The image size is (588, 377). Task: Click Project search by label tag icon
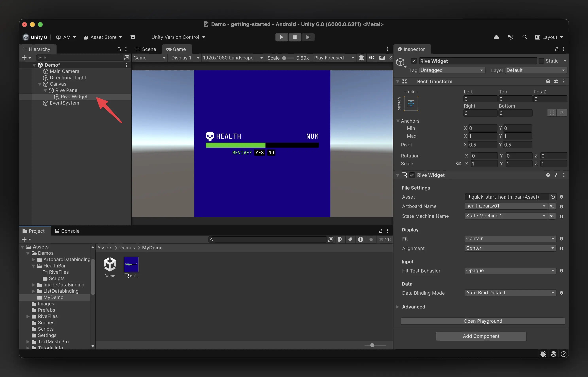pos(350,239)
